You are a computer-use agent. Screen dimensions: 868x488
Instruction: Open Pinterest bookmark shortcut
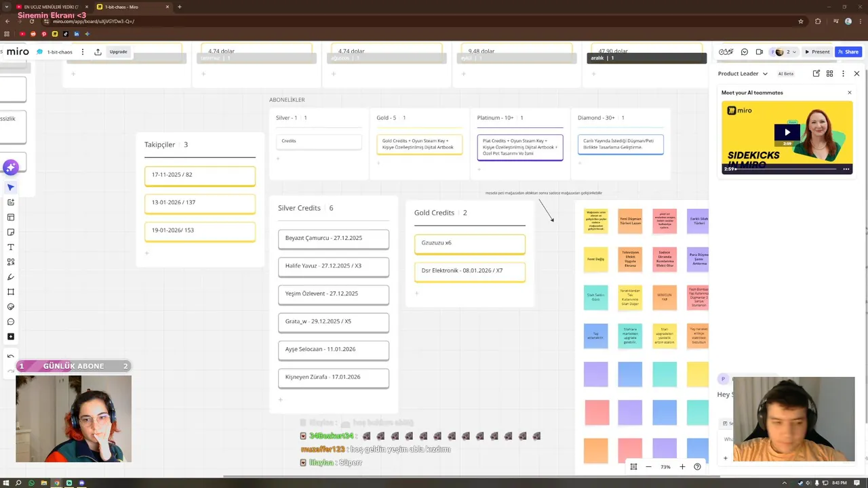coord(44,34)
